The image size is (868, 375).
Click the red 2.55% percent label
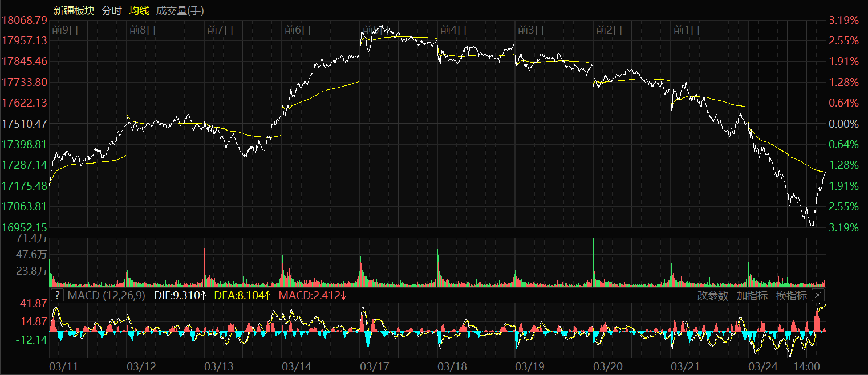(x=843, y=40)
